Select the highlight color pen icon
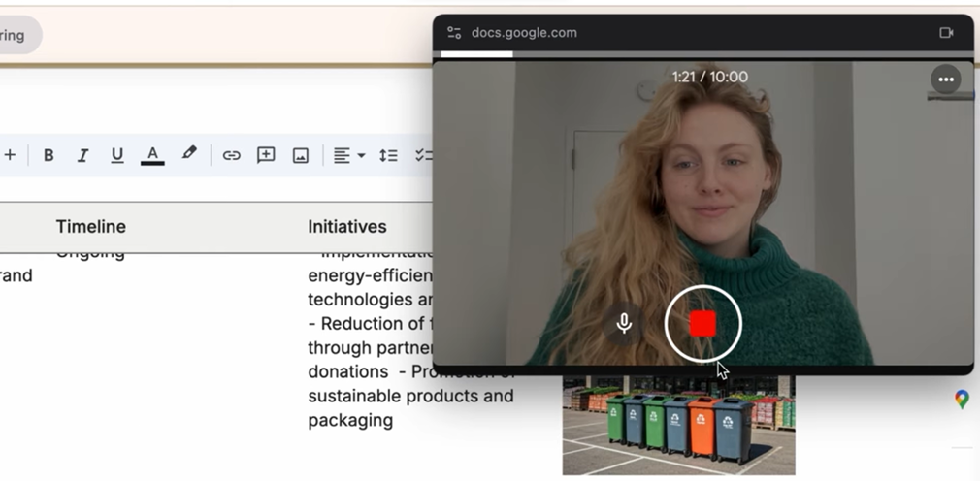Screen dimensions: 980x481 [x=189, y=154]
